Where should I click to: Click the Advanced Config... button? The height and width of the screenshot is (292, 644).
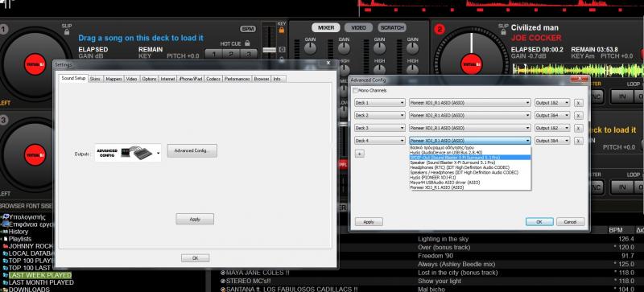(x=192, y=150)
